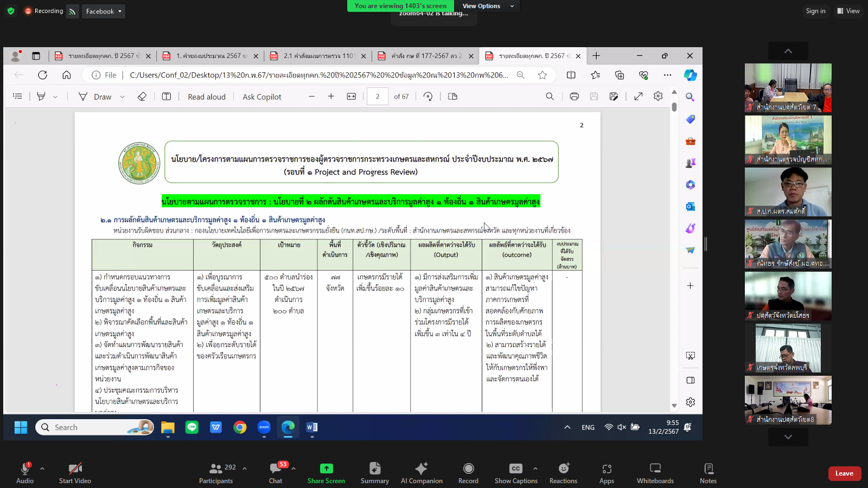
Task: Click Read aloud in PDF toolbar
Action: (x=207, y=97)
